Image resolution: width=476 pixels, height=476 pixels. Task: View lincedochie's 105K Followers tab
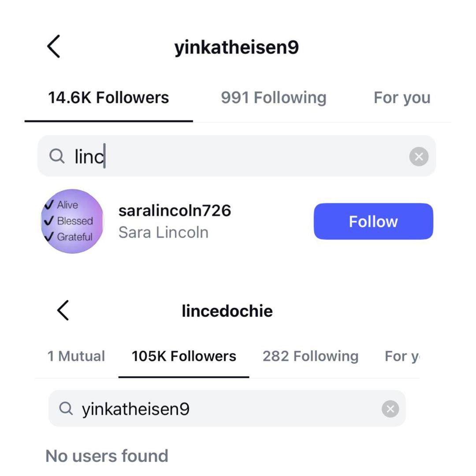click(x=184, y=356)
